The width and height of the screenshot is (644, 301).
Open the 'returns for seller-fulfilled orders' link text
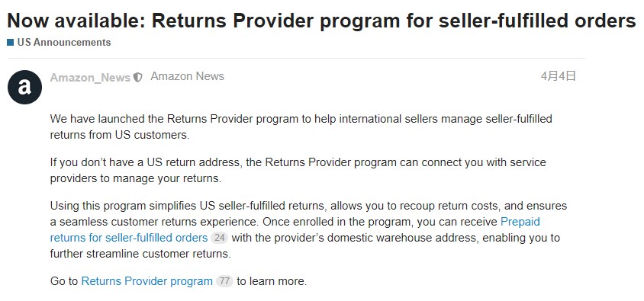point(129,238)
